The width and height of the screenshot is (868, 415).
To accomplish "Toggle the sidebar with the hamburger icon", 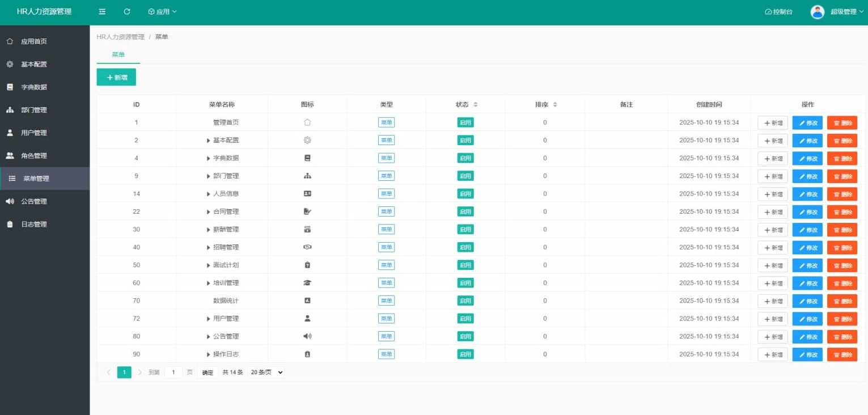I will (x=102, y=11).
